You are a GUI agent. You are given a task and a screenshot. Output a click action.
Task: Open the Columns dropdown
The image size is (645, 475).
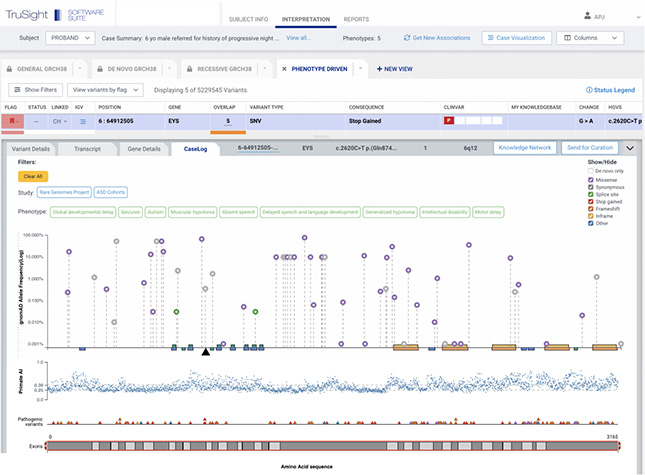click(593, 38)
